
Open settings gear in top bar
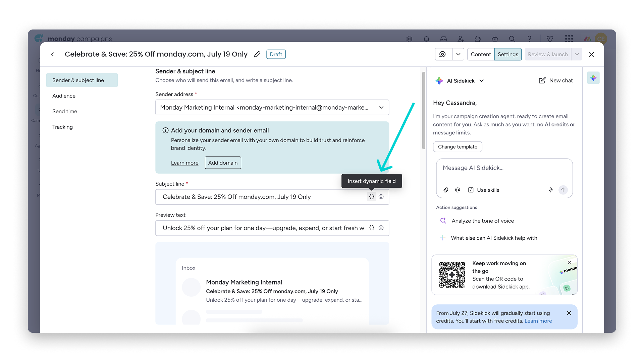(x=409, y=39)
